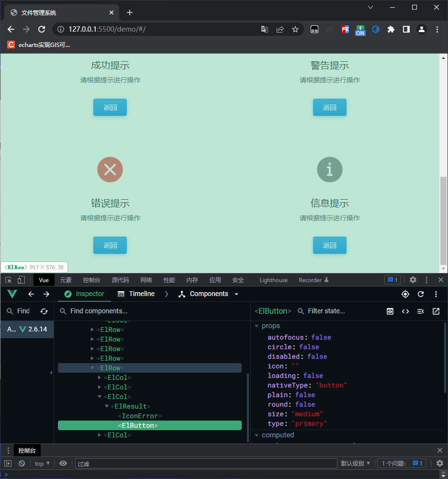Screen dimensions: 448x479
Task: Open the Components dropdown
Action: (x=209, y=294)
